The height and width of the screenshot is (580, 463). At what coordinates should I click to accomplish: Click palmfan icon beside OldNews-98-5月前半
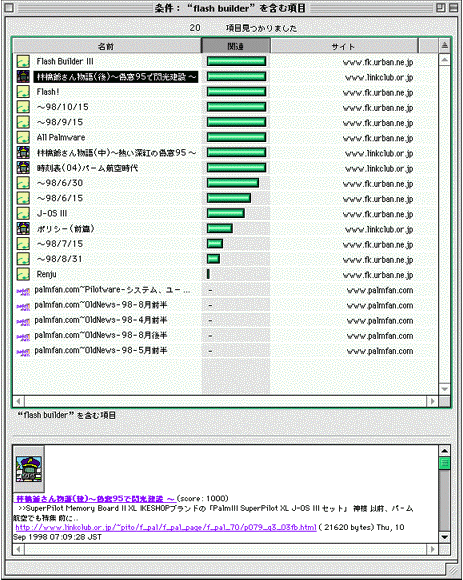23,353
